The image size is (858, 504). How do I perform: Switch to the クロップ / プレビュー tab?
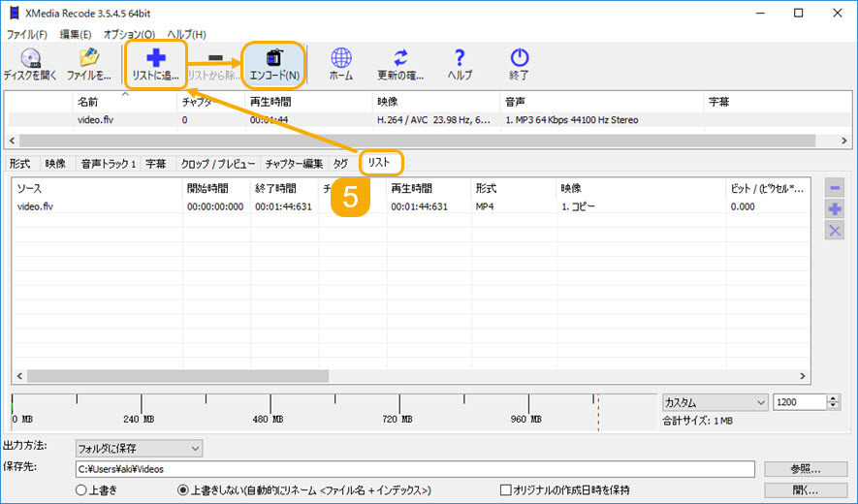[218, 164]
